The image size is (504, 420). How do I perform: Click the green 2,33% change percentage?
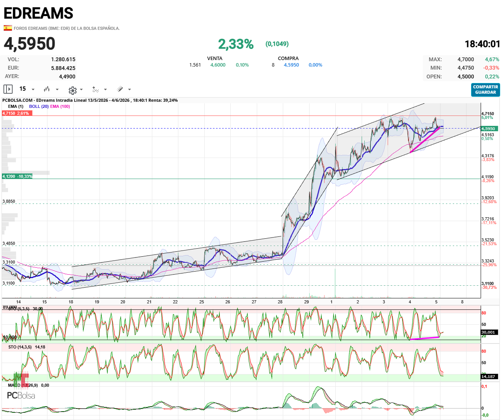(236, 44)
